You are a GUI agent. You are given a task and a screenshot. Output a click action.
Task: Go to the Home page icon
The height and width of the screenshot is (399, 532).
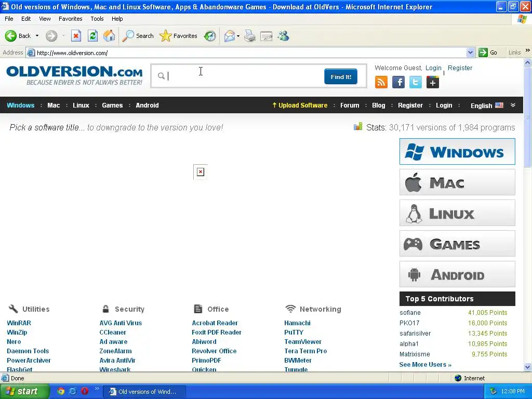click(109, 36)
